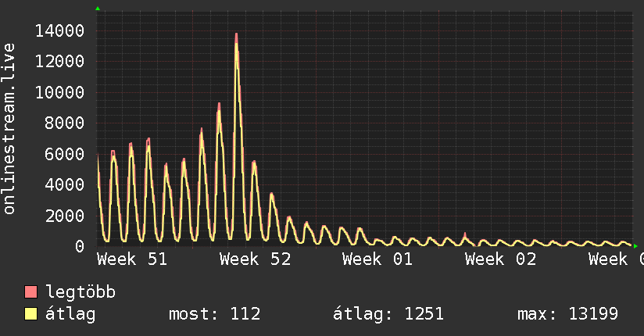644x336 pixels.
Task: Click the most: 112 statistic
Action: click(214, 314)
